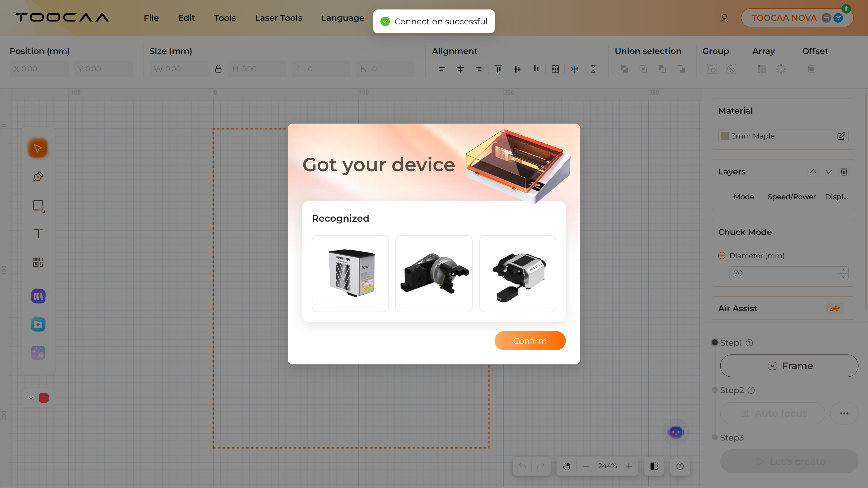
Task: Open the File menu
Action: [x=151, y=18]
